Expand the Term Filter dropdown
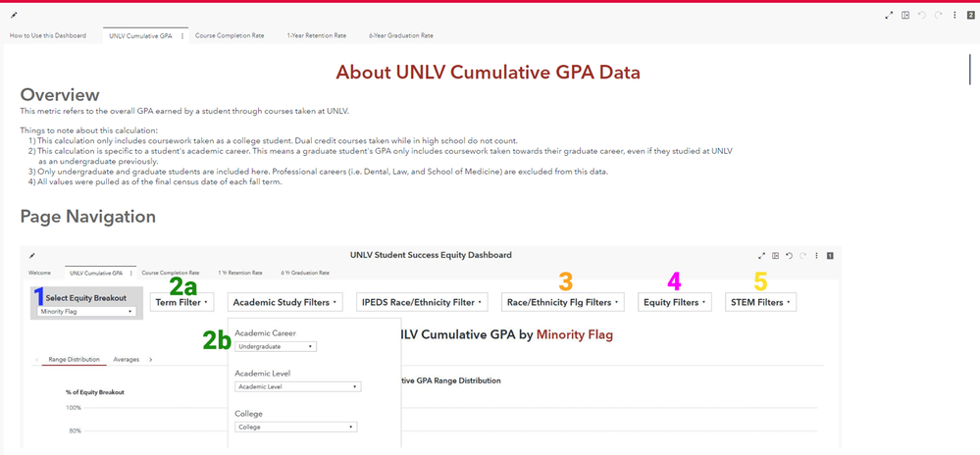Viewport: 980px width, 455px height. (x=181, y=302)
